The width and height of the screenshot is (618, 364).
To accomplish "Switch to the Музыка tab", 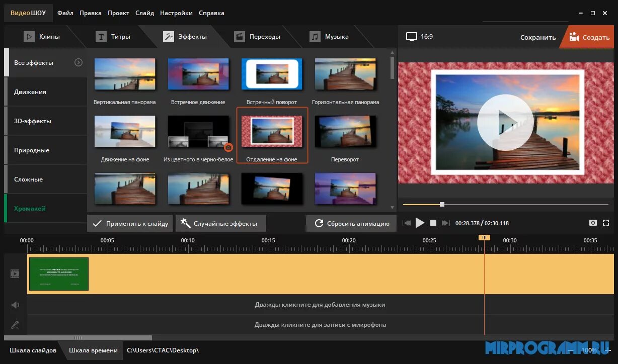I will [x=330, y=37].
